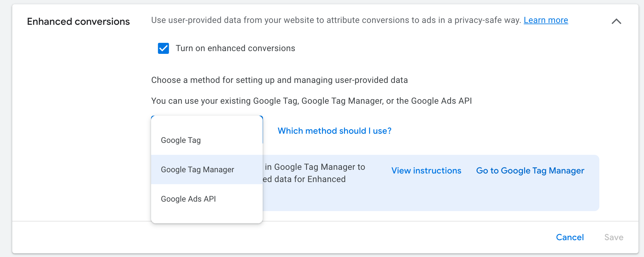Click the greyed-out Save button
Screen dimensions: 644x257
pos(614,237)
